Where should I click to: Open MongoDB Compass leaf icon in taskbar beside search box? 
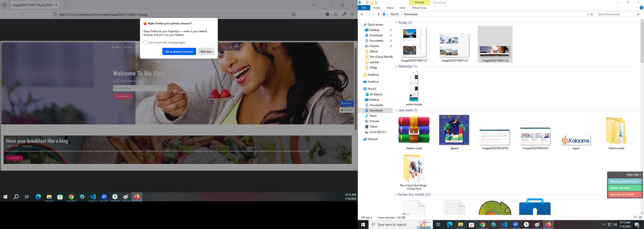click(526, 225)
